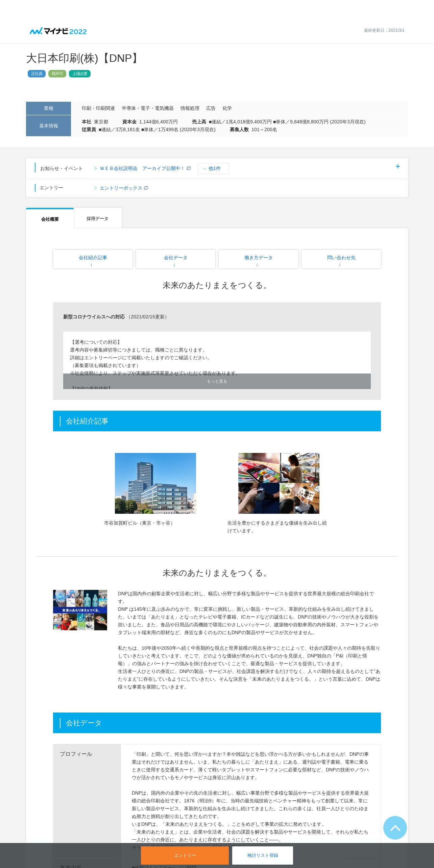Click the 半導体・電子・電気機器 industry text

point(148,108)
